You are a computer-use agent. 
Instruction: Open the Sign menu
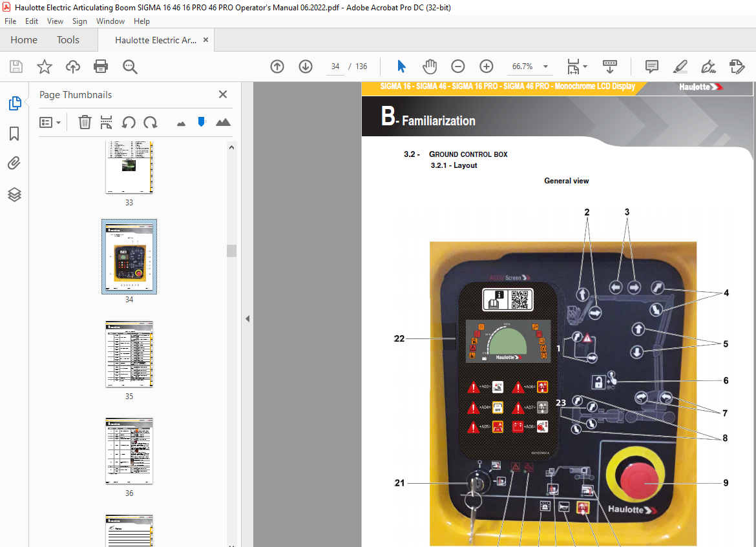(x=79, y=21)
